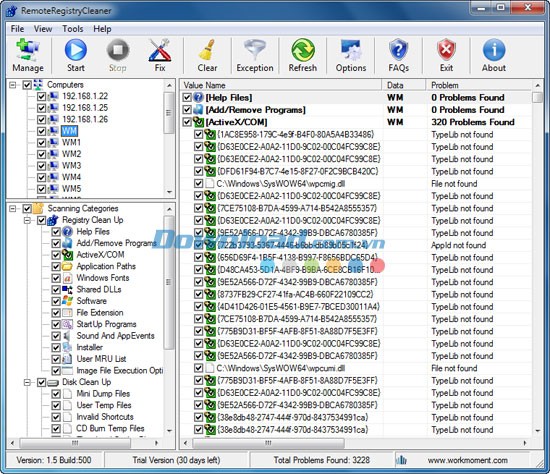The image size is (550, 474).
Task: Click "Trial Version (30 days left)" status text
Action: [x=176, y=460]
